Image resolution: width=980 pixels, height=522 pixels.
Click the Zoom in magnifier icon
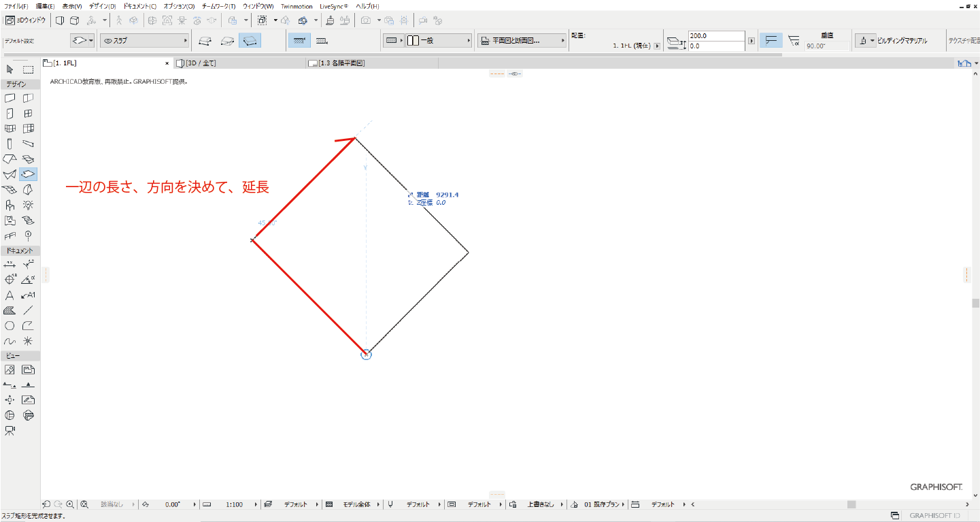[x=70, y=504]
